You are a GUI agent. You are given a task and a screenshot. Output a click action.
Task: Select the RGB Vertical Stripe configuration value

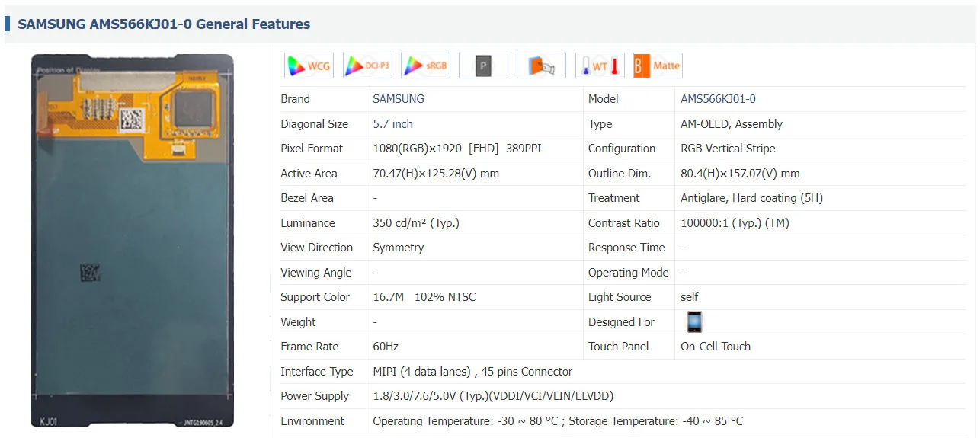click(728, 149)
